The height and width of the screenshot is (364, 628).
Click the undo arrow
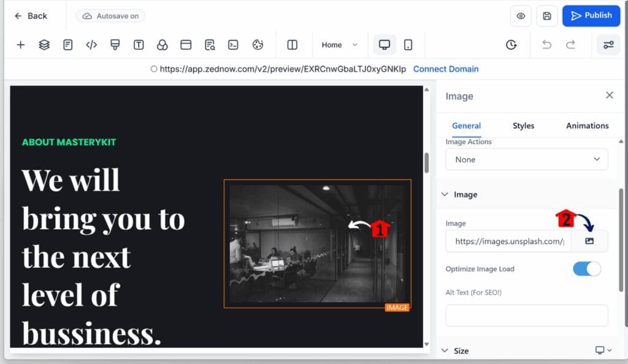547,45
